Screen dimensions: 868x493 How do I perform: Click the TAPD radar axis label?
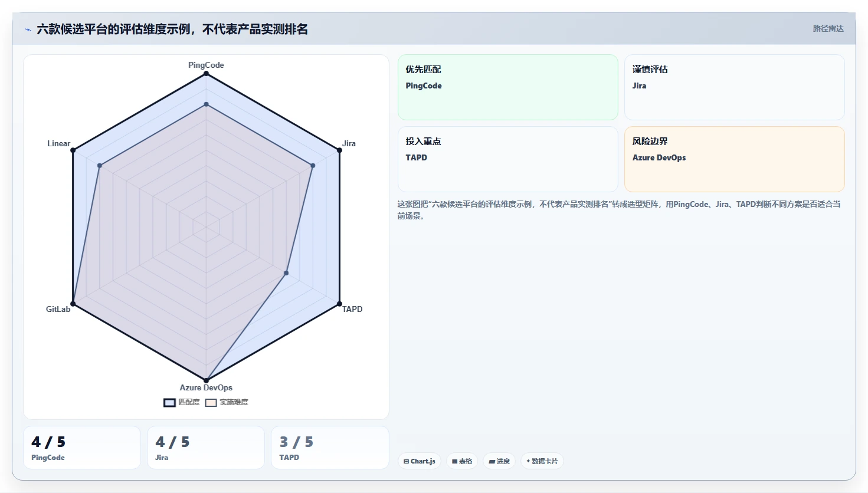pyautogui.click(x=352, y=309)
